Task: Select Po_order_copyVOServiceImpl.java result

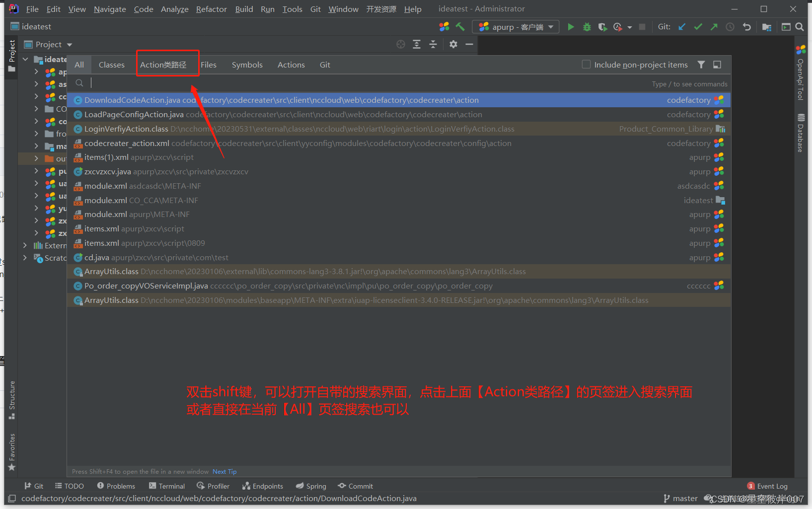Action: [399, 286]
